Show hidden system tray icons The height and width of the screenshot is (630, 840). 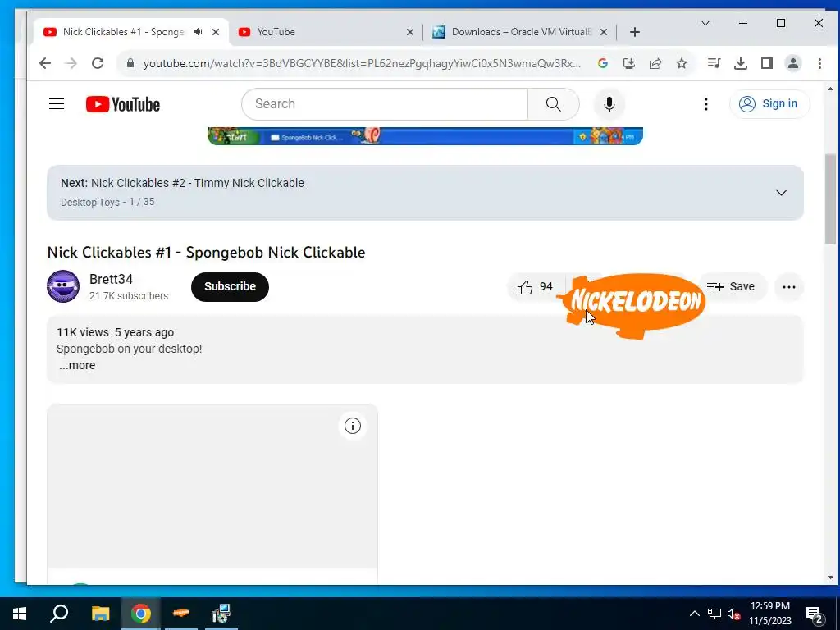click(x=694, y=614)
